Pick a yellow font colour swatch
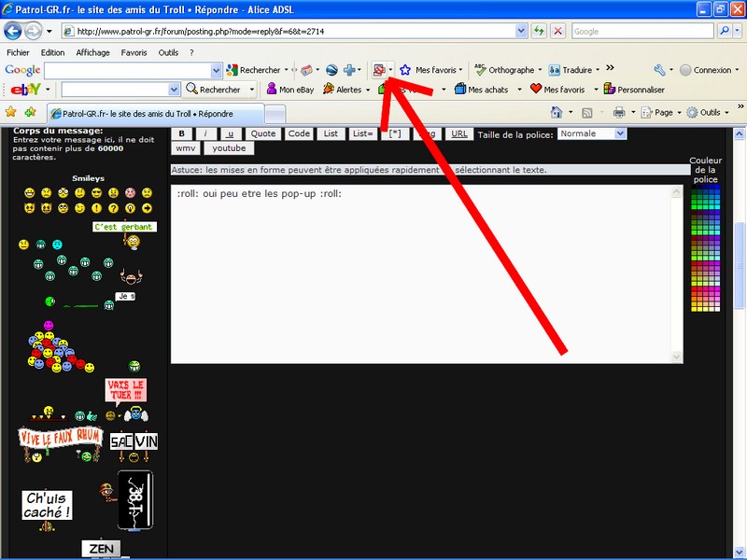Screen dimensions: 747x560 coord(695,309)
